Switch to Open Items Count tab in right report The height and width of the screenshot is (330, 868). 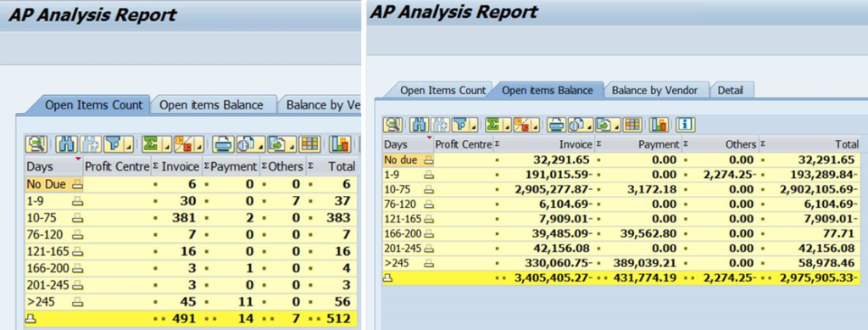pos(442,90)
